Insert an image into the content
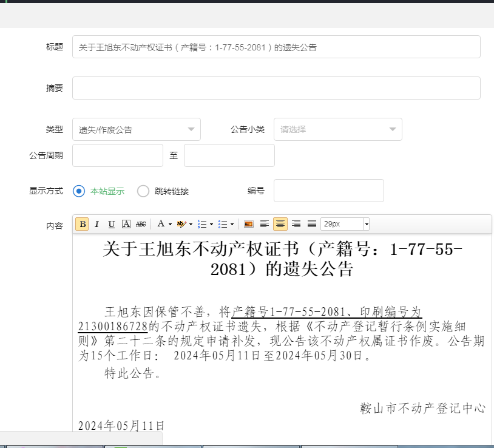 pos(249,224)
